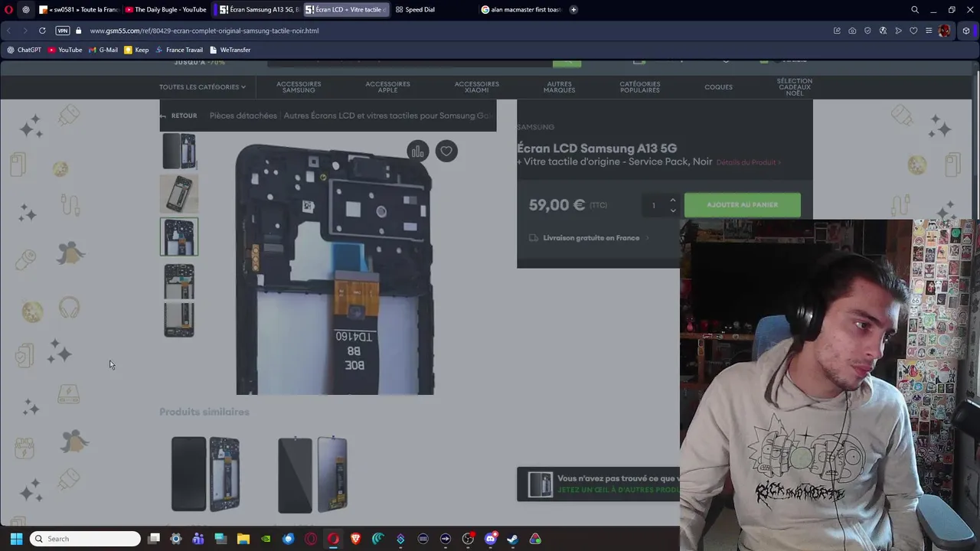Open Microsoft Teams in taskbar
Screen dimensions: 980x551
[198, 539]
